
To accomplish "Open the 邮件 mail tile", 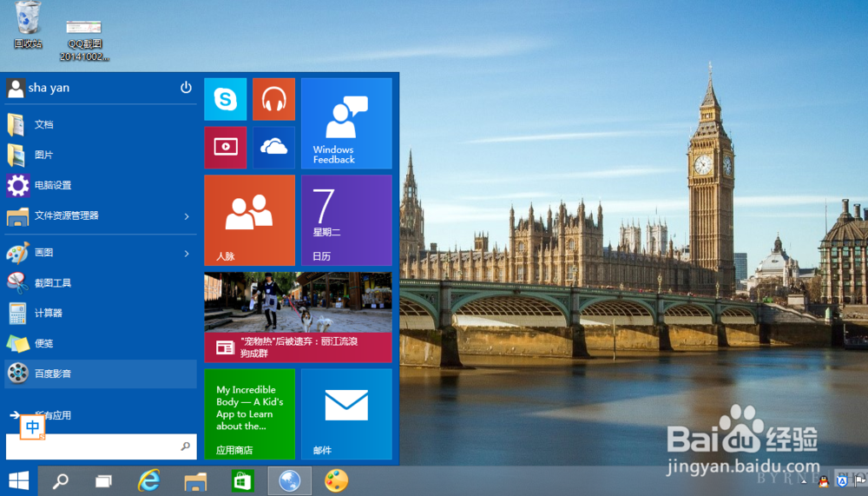I will pyautogui.click(x=346, y=414).
